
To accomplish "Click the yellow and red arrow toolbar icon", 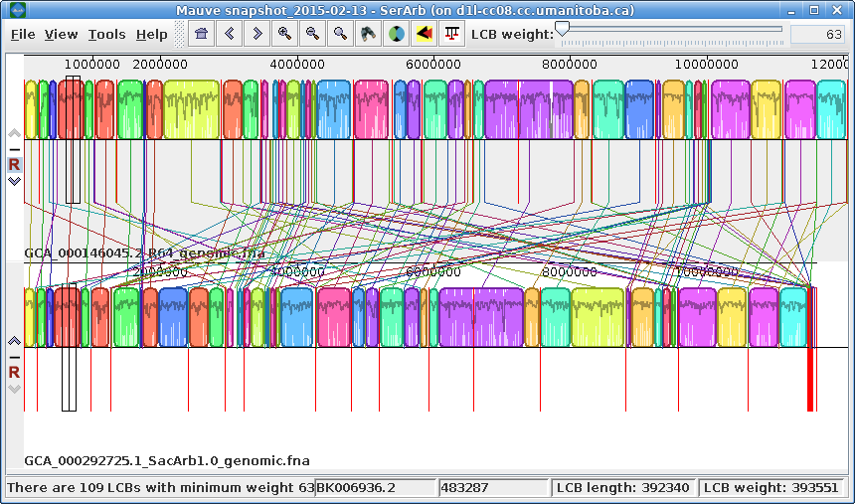I will click(x=425, y=34).
